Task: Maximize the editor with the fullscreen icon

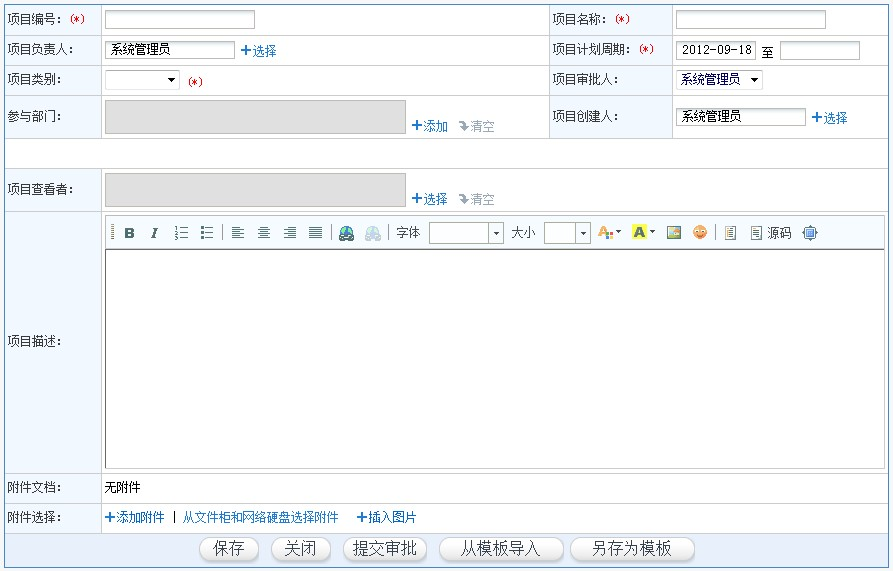Action: (810, 233)
